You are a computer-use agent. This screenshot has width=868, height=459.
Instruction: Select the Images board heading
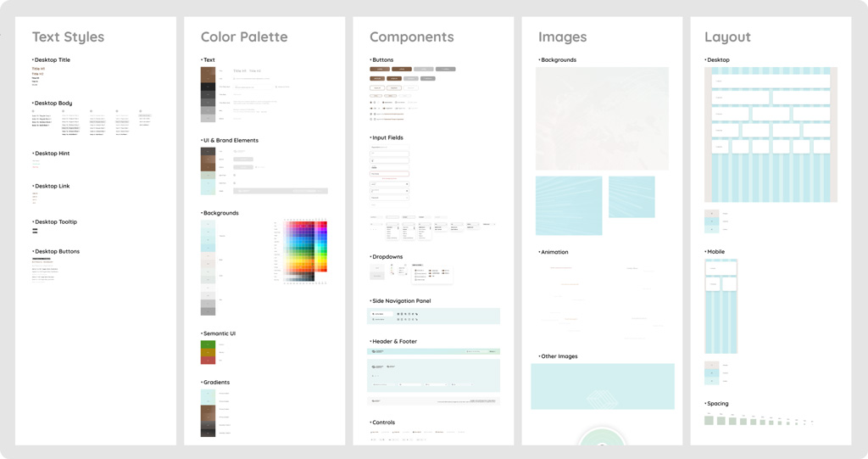point(562,37)
